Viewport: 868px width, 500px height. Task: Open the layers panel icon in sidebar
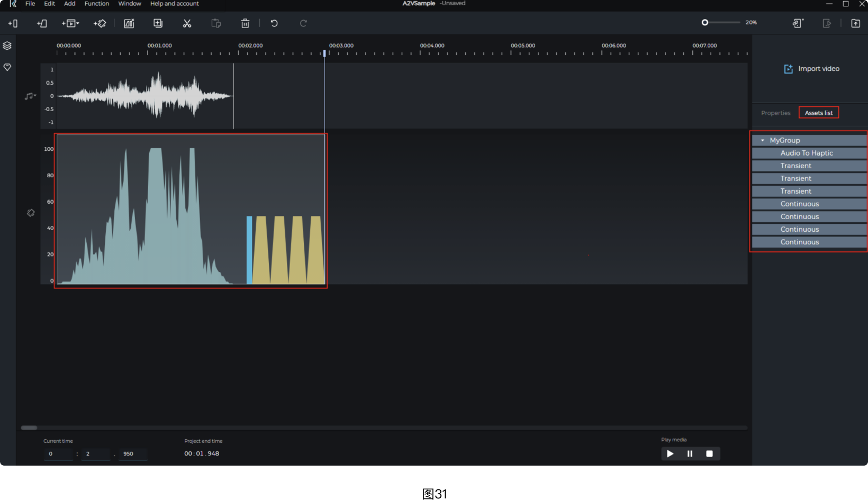coord(7,46)
